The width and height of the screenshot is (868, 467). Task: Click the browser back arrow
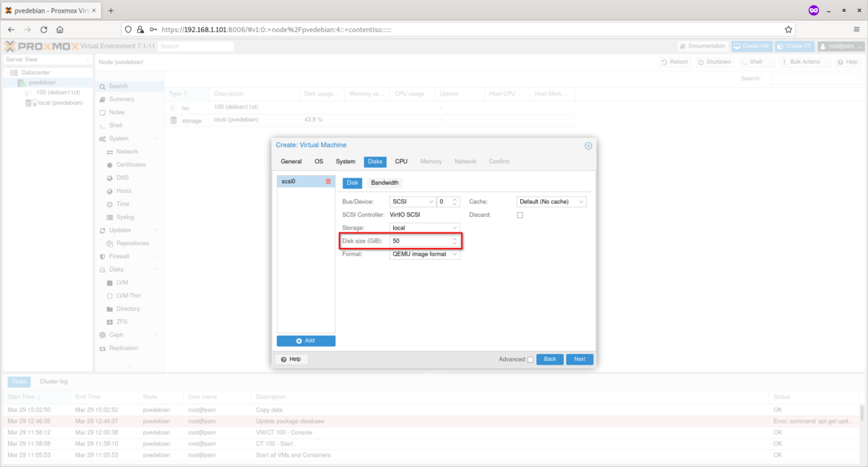pos(11,30)
